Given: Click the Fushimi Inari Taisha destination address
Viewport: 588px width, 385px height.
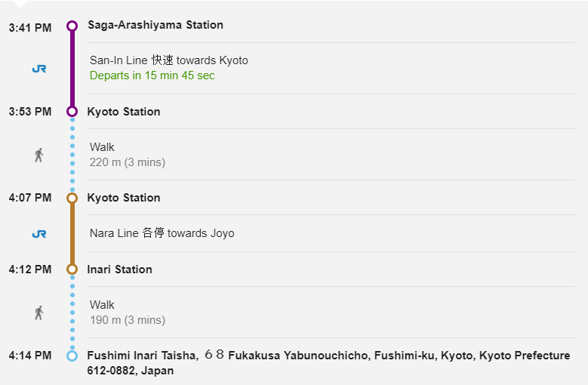Looking at the screenshot, I should point(328,362).
